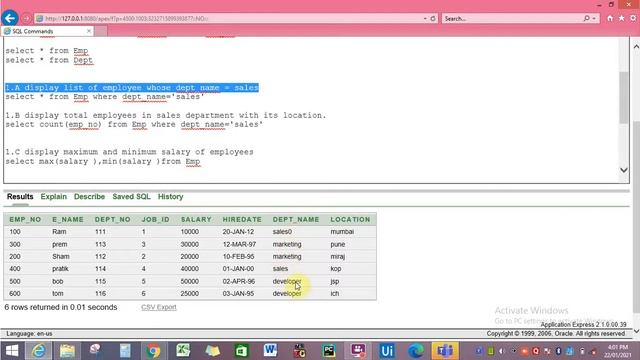Open Microsoft Teams from the taskbar
This screenshot has width=640, height=360.
coord(445,351)
